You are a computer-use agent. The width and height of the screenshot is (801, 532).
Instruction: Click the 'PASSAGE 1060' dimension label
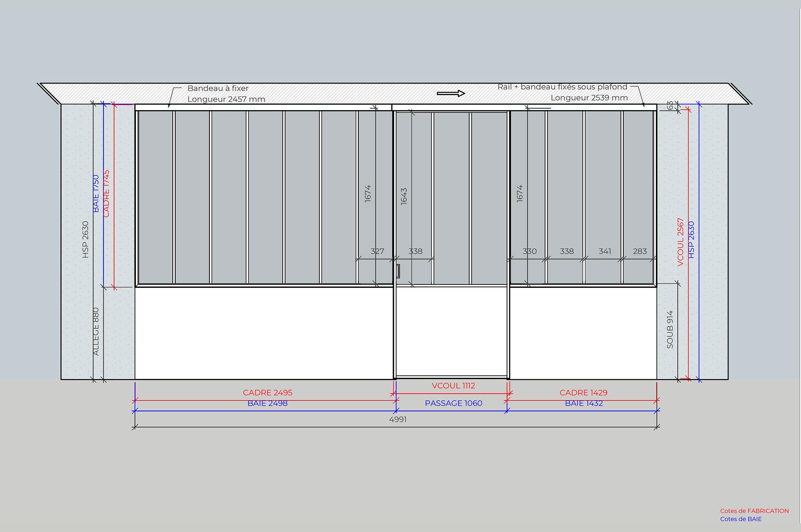click(x=453, y=403)
